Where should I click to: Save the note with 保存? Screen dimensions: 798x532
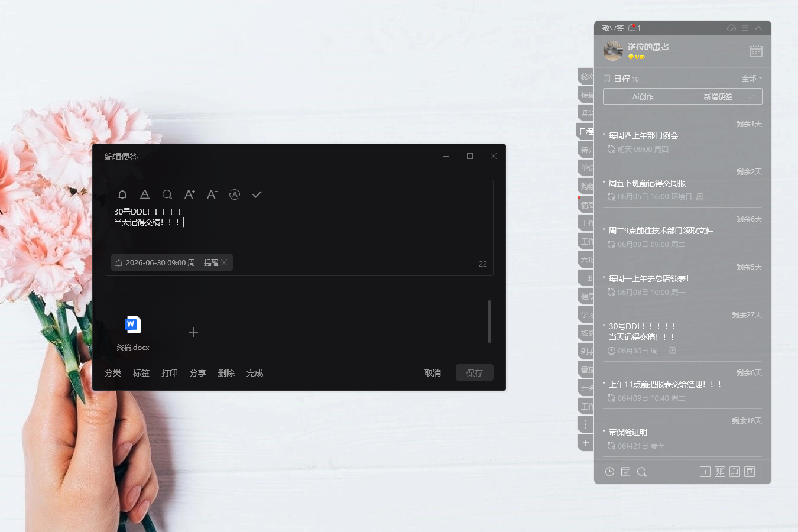click(475, 372)
